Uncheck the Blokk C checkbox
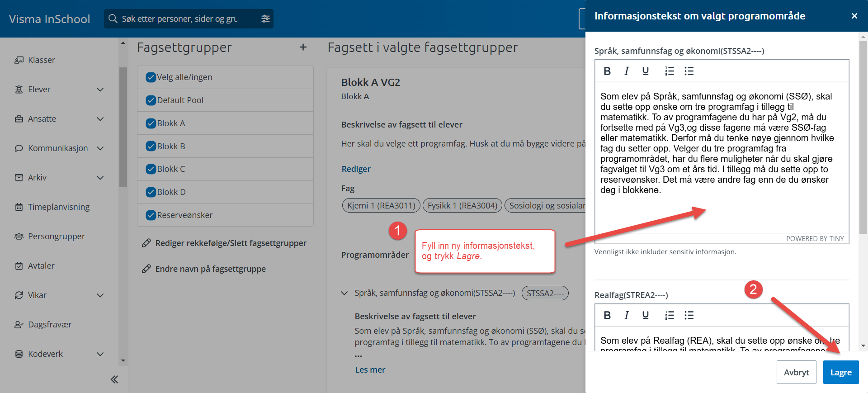Viewport: 868px width, 393px height. pos(151,169)
